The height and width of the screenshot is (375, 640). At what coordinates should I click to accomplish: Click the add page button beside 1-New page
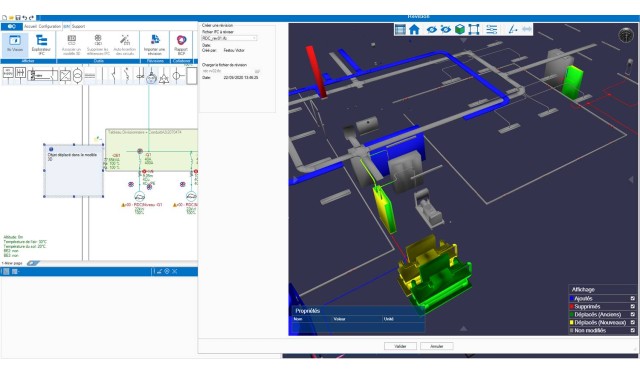(33, 263)
